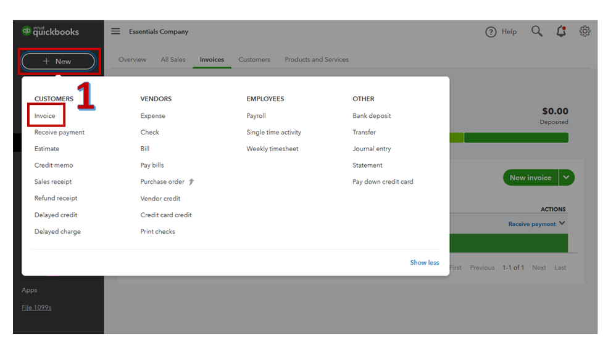616x364 pixels.
Task: Go to the First page link
Action: click(x=456, y=268)
